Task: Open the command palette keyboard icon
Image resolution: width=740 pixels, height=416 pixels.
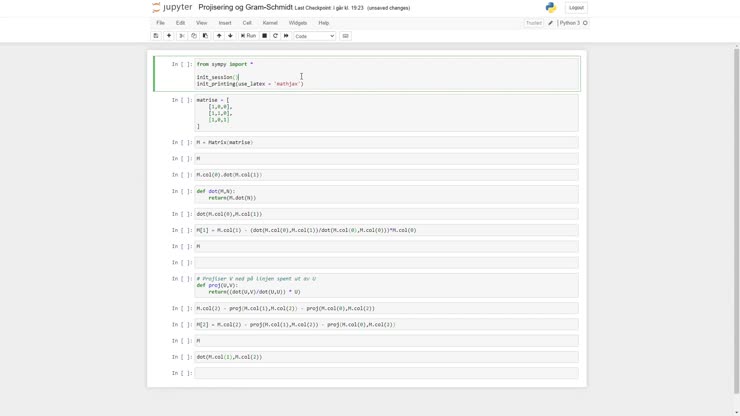Action: 346,36
